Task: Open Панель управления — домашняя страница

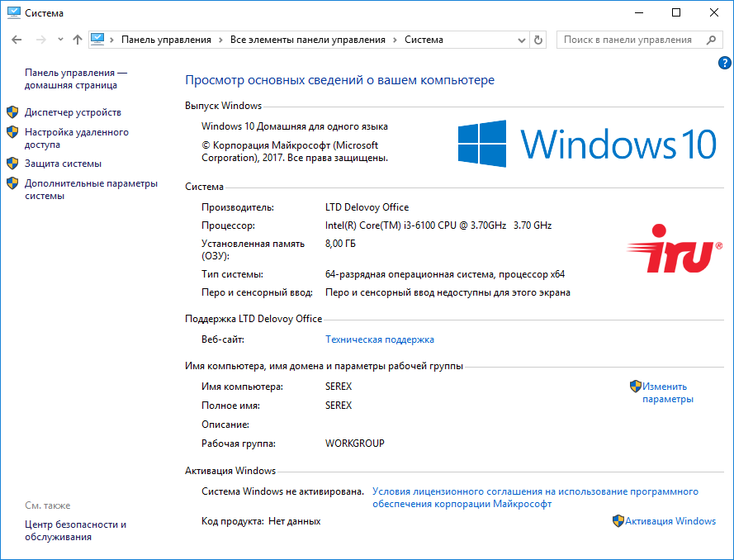Action: 76,78
